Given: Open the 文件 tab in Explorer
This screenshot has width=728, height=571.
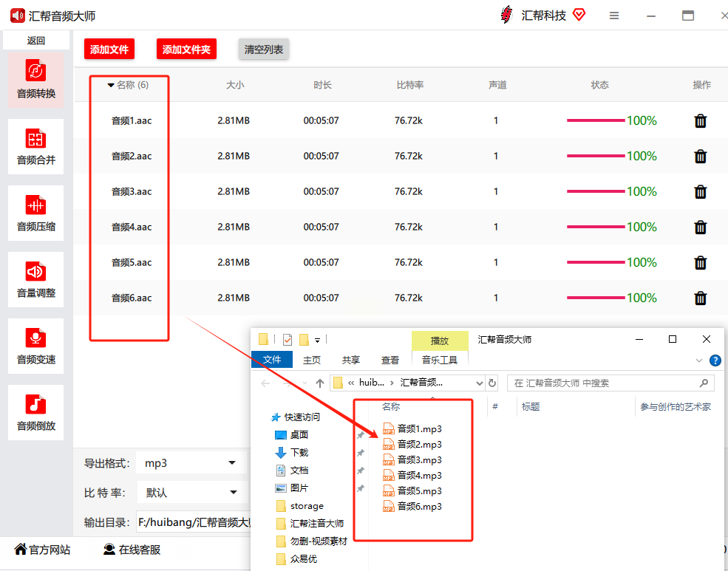Looking at the screenshot, I should coord(272,360).
